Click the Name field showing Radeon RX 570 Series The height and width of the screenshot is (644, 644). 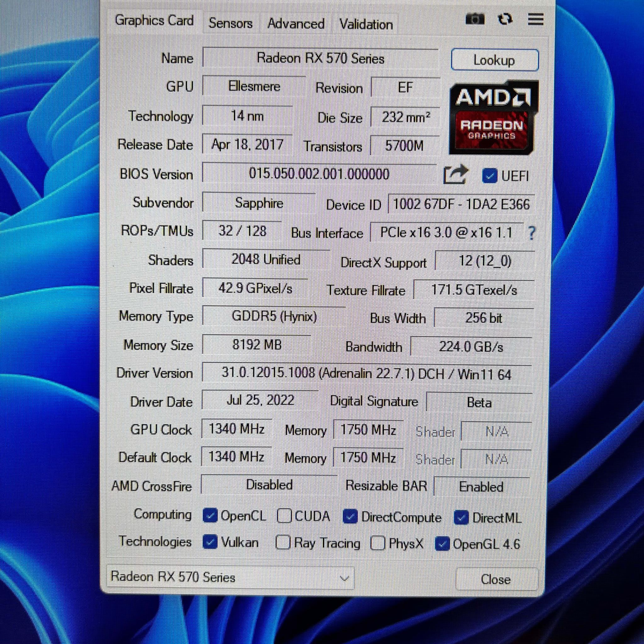pos(320,58)
